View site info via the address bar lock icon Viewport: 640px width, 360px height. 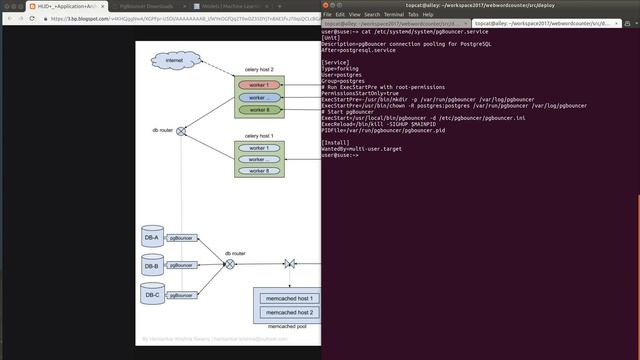pyautogui.click(x=45, y=19)
